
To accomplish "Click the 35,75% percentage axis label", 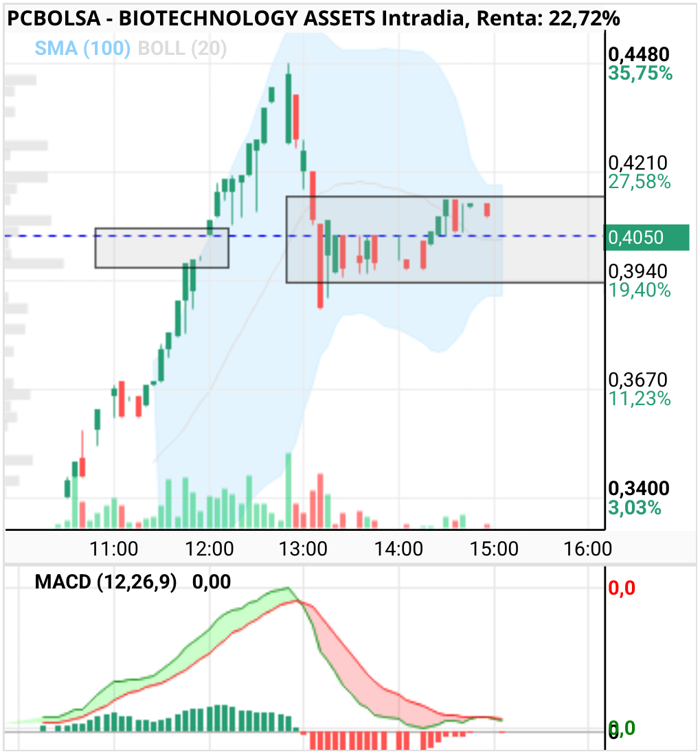I will (640, 73).
